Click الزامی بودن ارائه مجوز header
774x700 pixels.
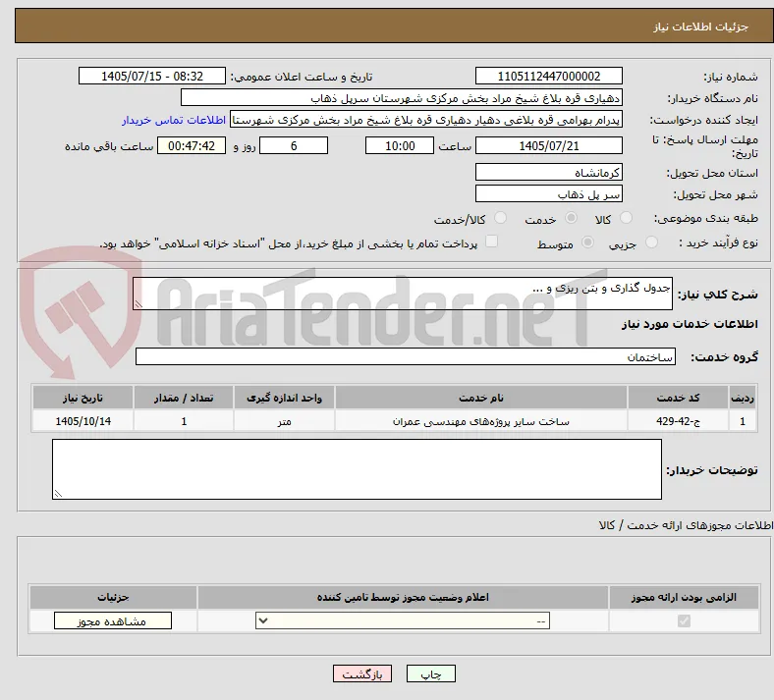pos(684,597)
